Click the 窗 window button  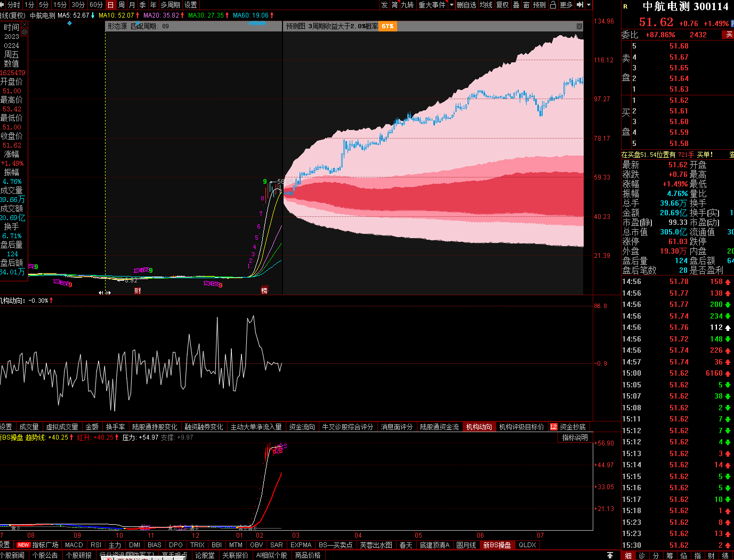coord(527,5)
